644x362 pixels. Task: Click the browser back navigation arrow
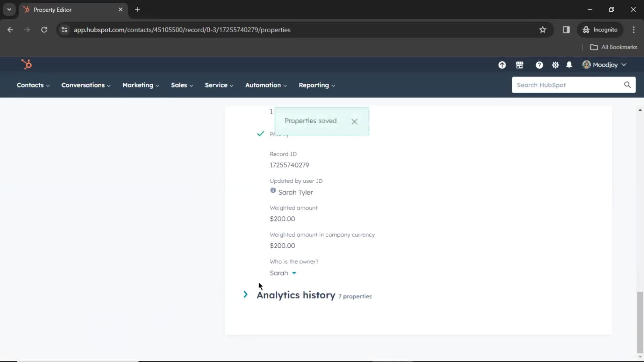pos(11,29)
